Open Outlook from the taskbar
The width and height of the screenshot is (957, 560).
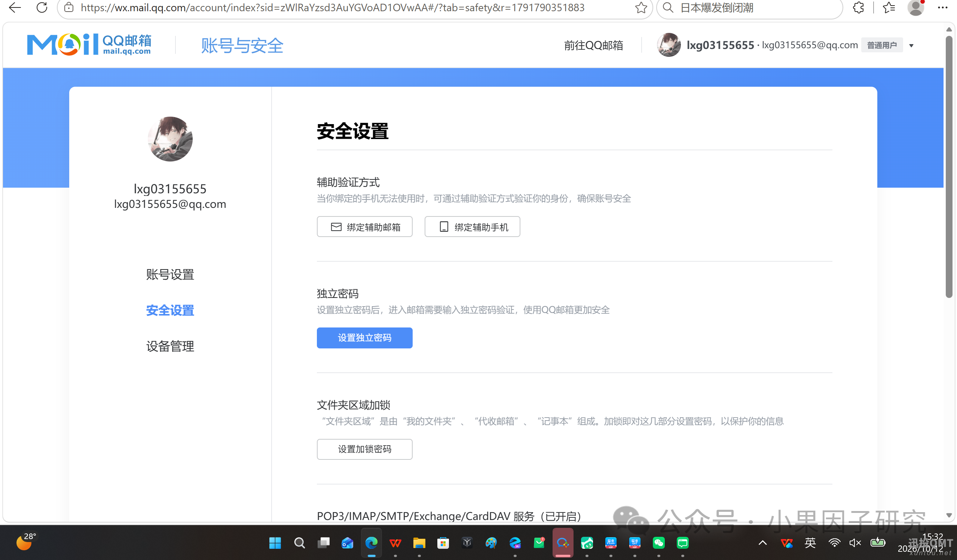coord(347,543)
